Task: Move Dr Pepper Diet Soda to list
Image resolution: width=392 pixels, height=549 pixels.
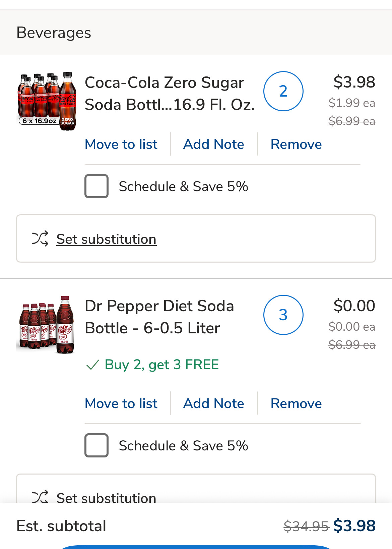Action: click(x=121, y=403)
